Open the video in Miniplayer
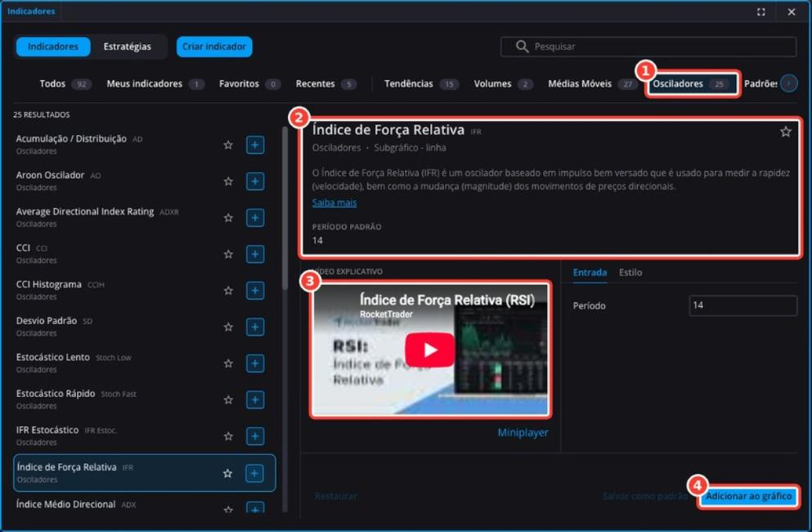This screenshot has width=812, height=532. (x=523, y=432)
